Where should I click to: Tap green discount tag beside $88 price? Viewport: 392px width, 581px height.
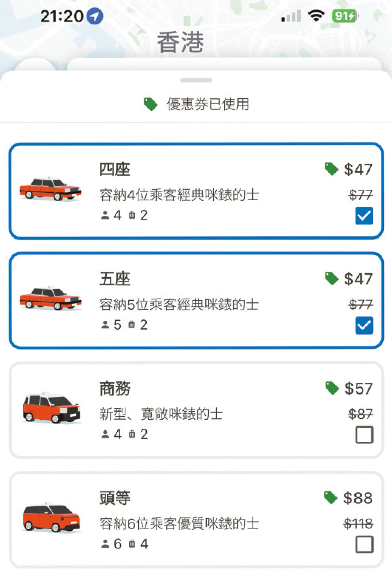tap(331, 498)
